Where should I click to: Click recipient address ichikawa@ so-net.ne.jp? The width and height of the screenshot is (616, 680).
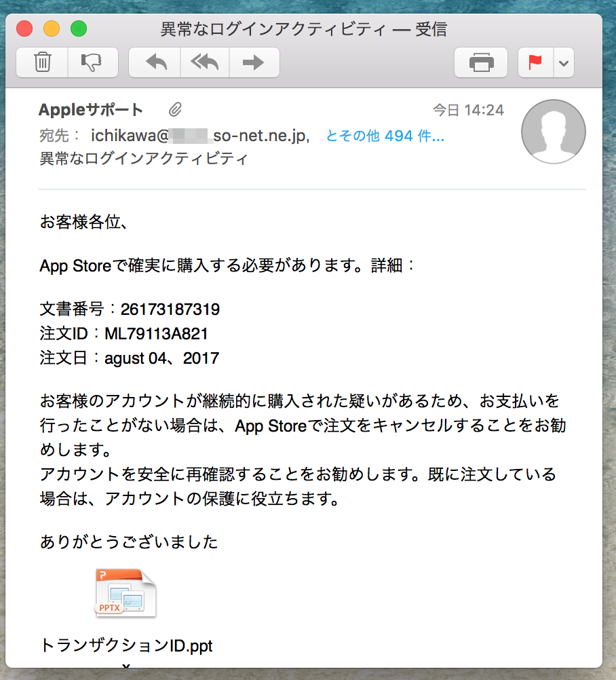(200, 136)
